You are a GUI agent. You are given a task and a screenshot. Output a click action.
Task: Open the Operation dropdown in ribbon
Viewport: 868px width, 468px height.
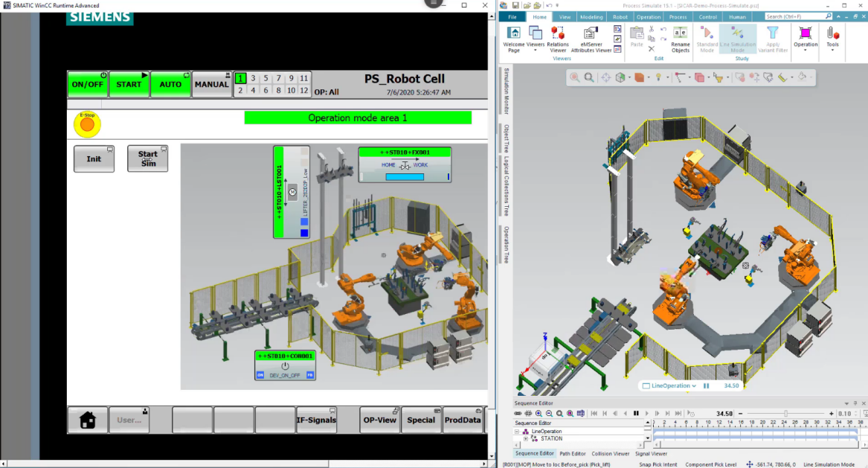coord(806,39)
